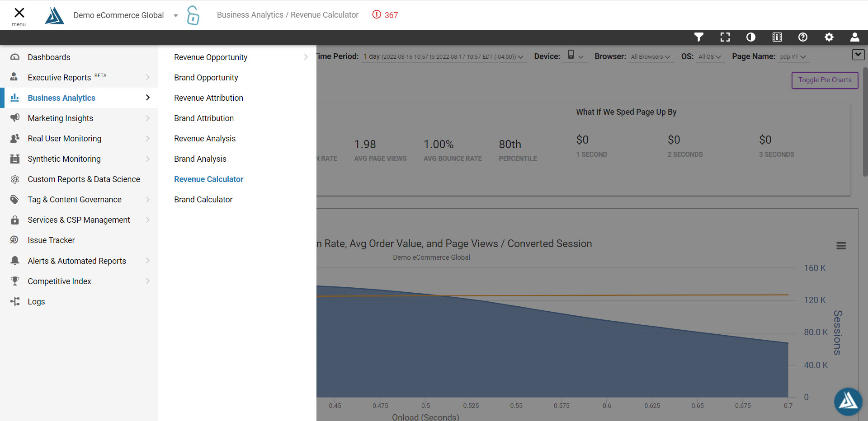This screenshot has height=421, width=868.
Task: Click the unlocked padlock icon in header
Action: (x=193, y=15)
